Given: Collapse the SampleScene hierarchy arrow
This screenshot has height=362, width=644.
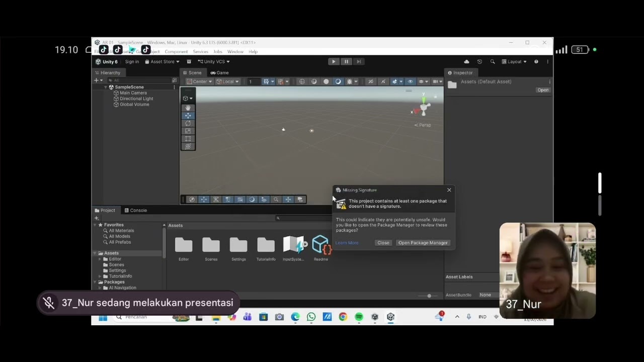Looking at the screenshot, I should tap(106, 87).
